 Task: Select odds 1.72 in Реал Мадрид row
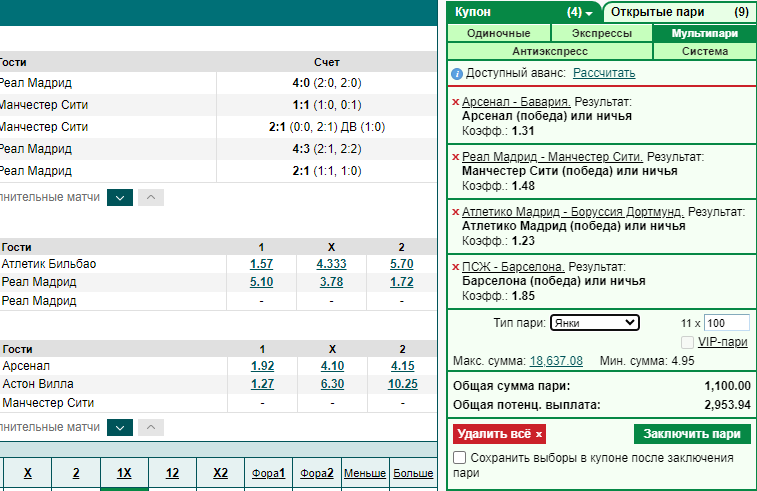402,282
